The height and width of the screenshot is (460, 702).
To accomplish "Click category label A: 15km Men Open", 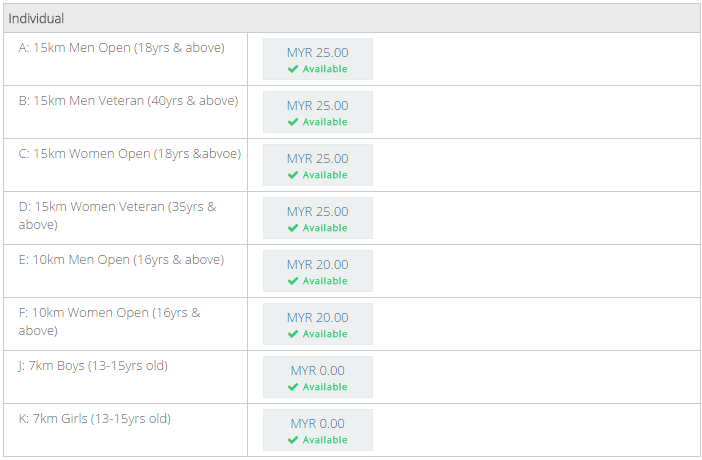I will 121,48.
